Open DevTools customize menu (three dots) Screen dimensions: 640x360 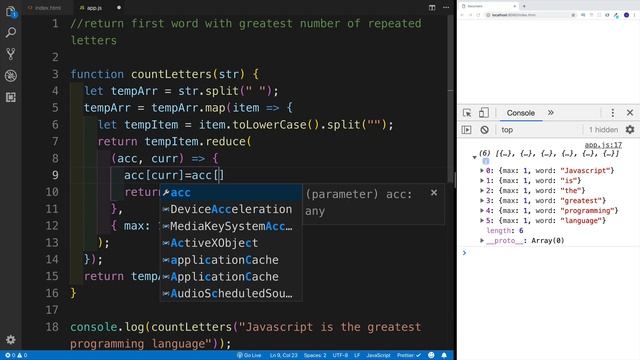[612, 113]
